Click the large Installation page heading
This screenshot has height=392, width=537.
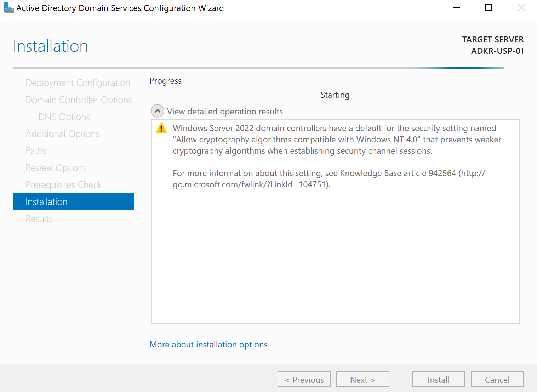click(x=50, y=46)
